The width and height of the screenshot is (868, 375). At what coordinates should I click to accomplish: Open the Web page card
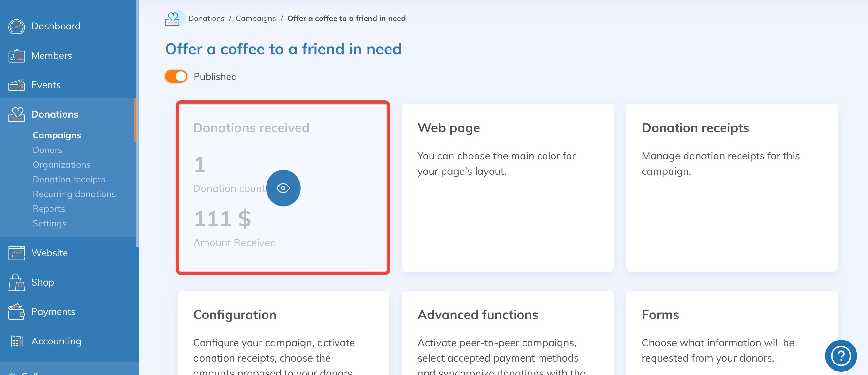(508, 188)
